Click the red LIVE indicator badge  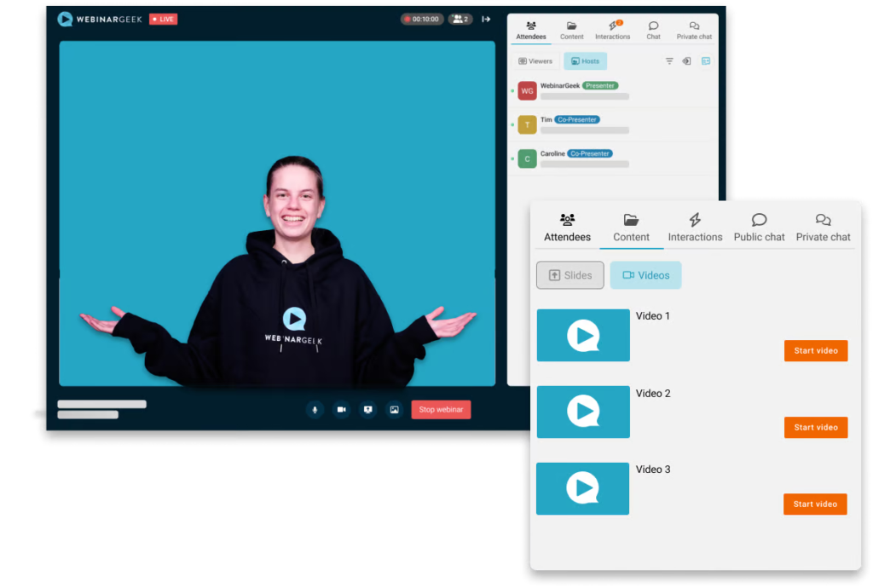[x=163, y=19]
